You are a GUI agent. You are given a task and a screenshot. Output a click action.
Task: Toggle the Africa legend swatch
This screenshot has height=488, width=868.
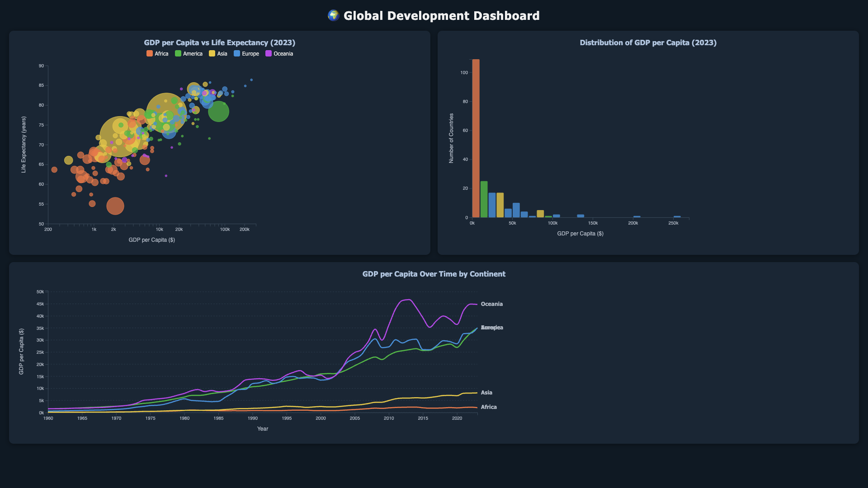[x=150, y=54]
